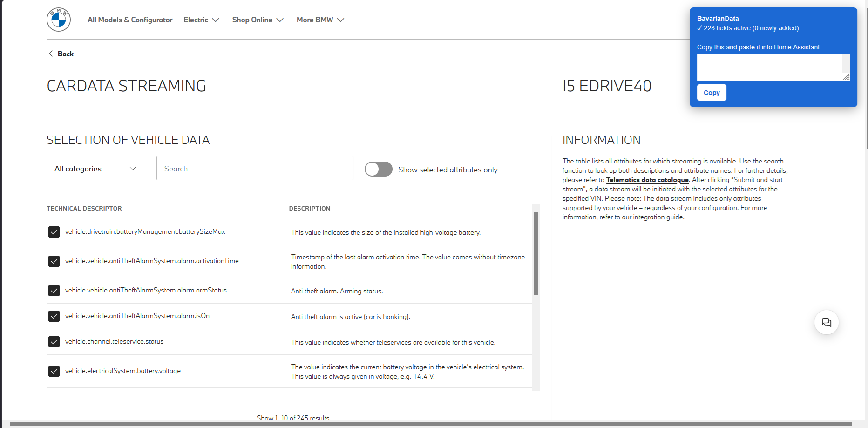Select vehicle.channel.teleservice.status text
The image size is (868, 428).
[x=115, y=341]
